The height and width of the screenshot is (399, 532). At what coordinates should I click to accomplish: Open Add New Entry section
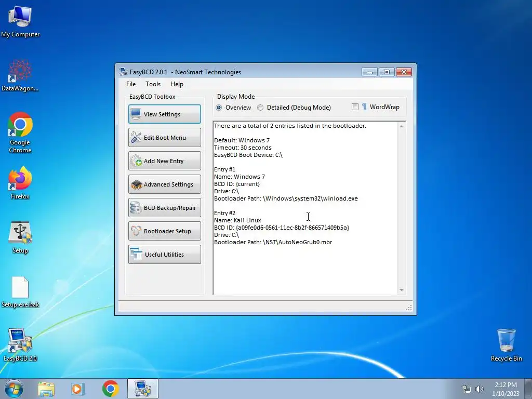click(x=165, y=161)
